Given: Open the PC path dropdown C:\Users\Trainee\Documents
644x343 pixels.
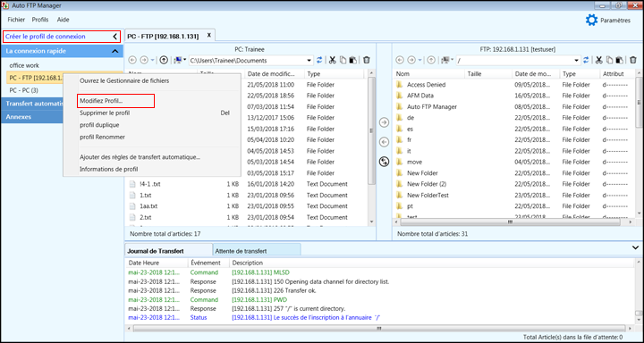Looking at the screenshot, I should (x=250, y=61).
